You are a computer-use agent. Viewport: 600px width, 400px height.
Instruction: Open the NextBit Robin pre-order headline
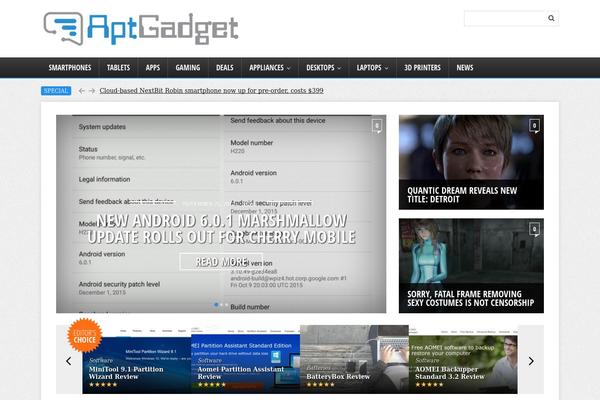click(x=211, y=91)
